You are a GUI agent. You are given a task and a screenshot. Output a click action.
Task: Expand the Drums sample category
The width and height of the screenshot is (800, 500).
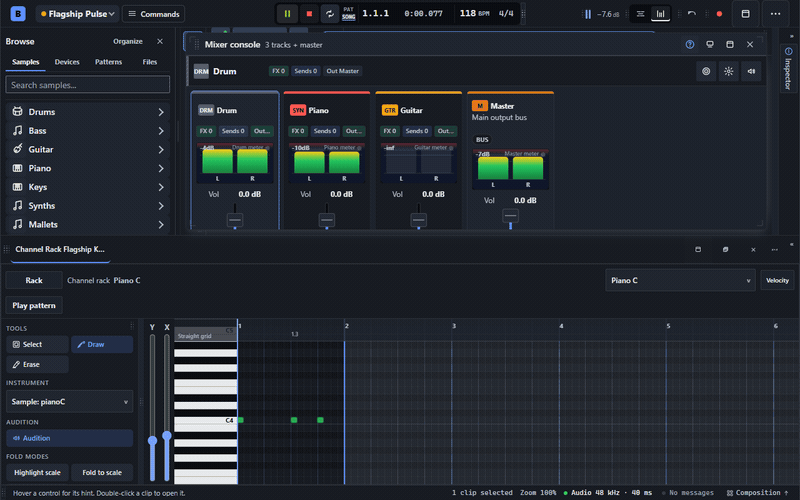(87, 112)
